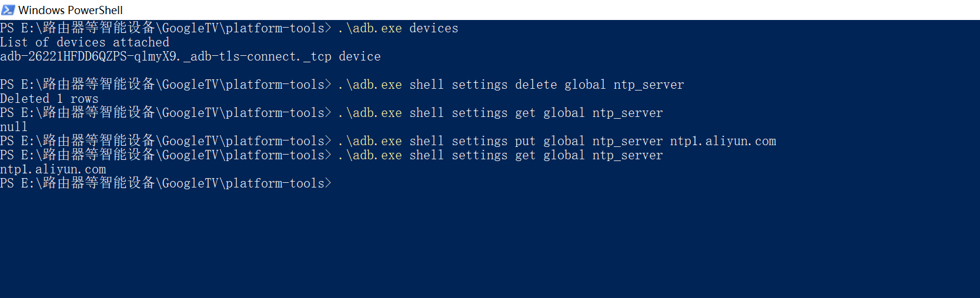Screen dimensions: 980x298
Task: Click "ntp_server" in the settings delete command
Action: [x=649, y=85]
